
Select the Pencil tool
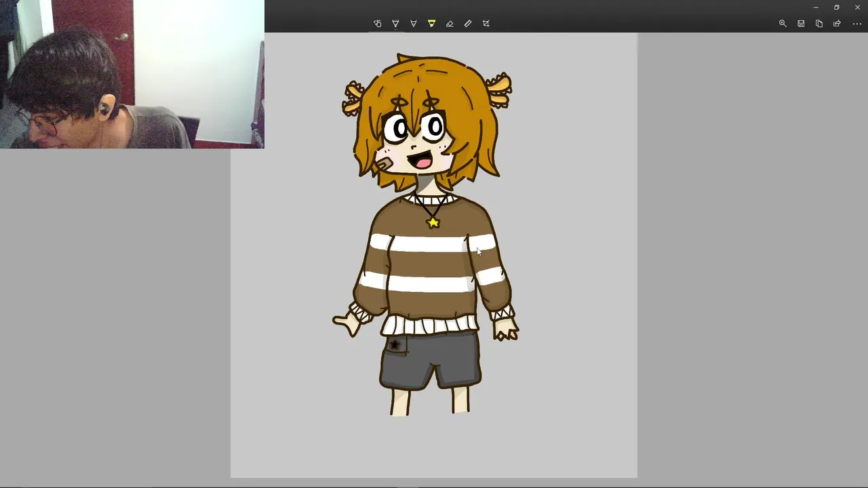pyautogui.click(x=414, y=24)
